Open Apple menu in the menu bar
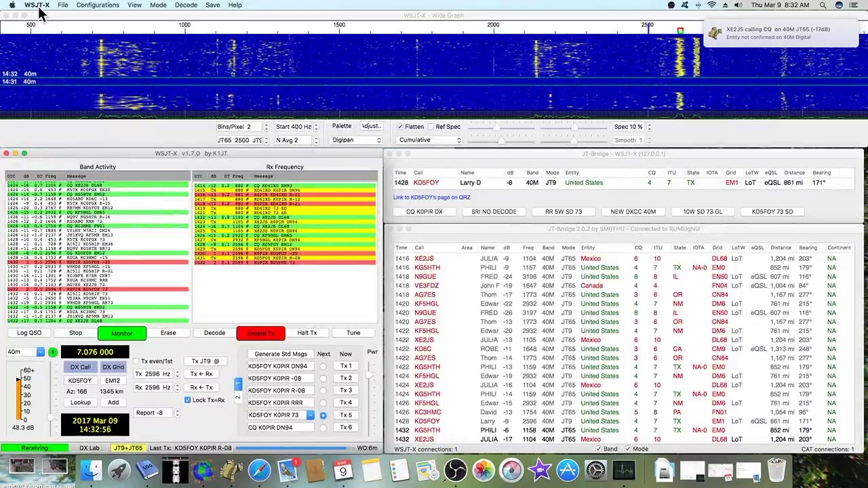This screenshot has height=488, width=868. coord(12,5)
